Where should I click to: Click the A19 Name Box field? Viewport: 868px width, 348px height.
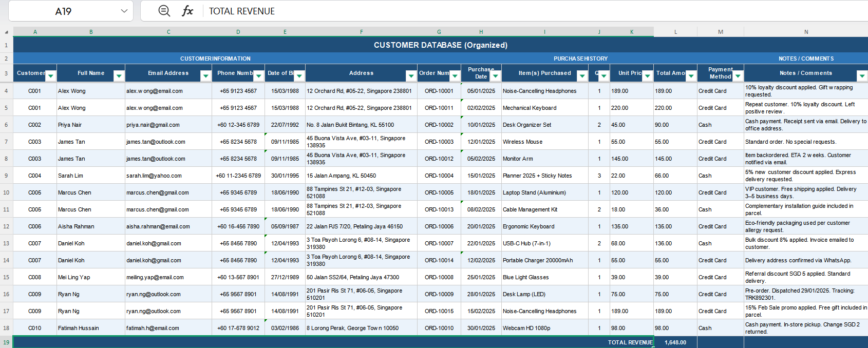tap(63, 11)
